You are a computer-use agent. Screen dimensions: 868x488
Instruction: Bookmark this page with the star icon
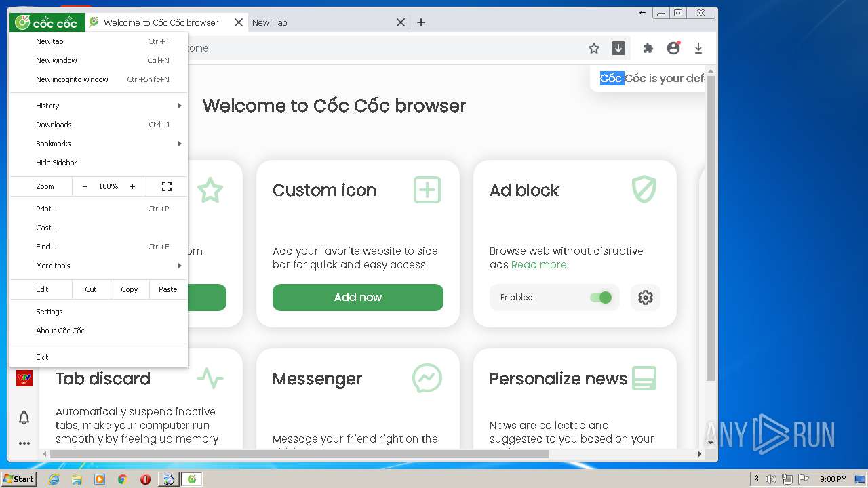(594, 48)
